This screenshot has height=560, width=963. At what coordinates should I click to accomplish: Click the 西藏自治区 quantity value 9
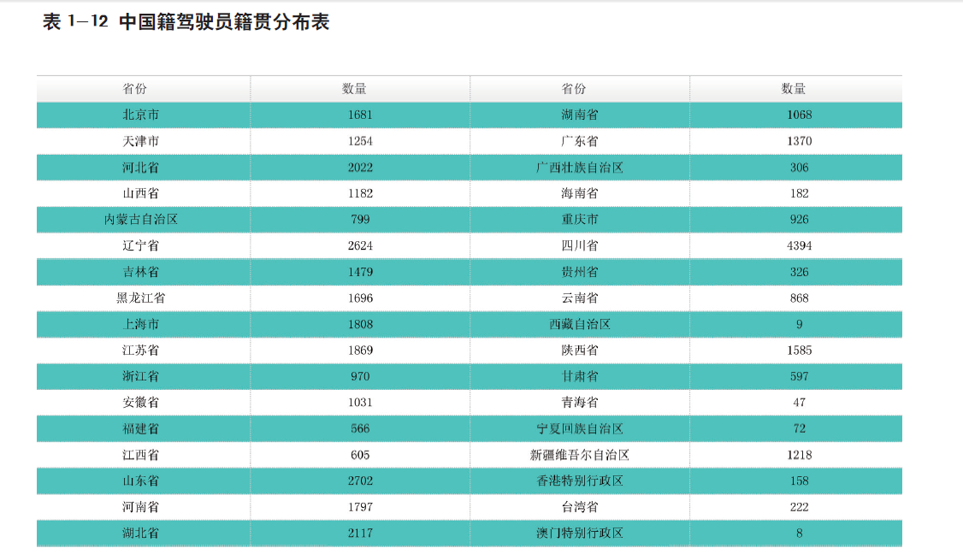pyautogui.click(x=799, y=324)
